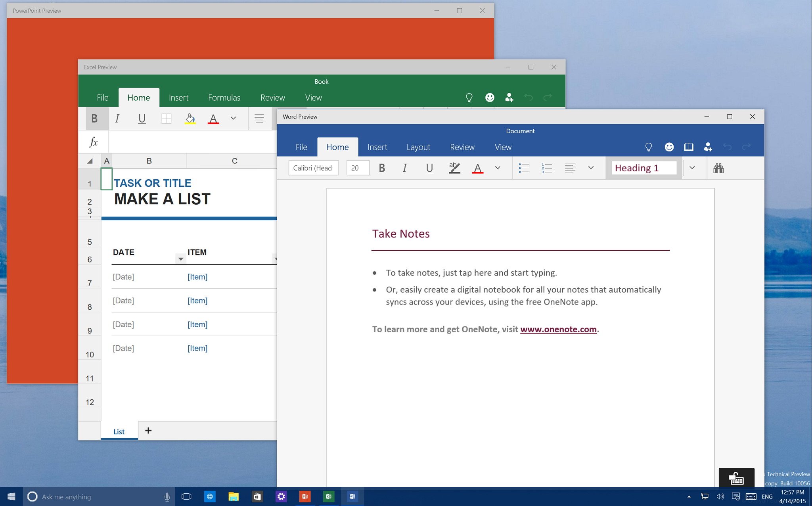Click the PowerPoint taskbar icon
The height and width of the screenshot is (506, 812).
[304, 496]
